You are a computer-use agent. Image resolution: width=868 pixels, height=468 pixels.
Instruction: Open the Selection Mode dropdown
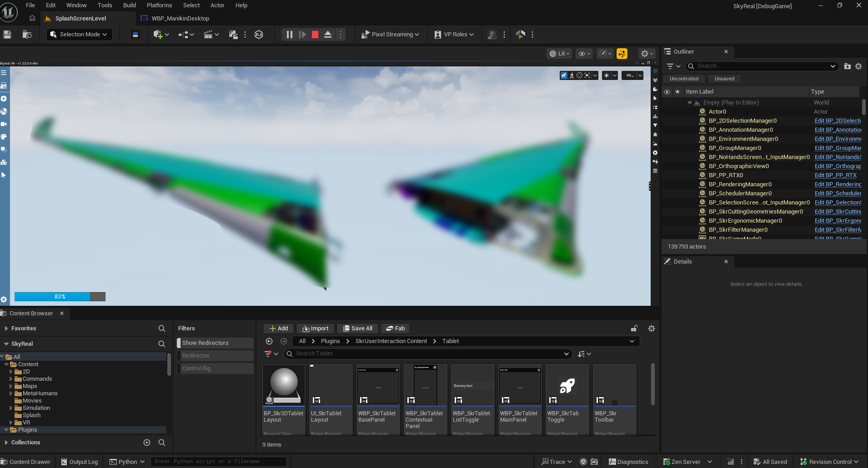tap(79, 35)
